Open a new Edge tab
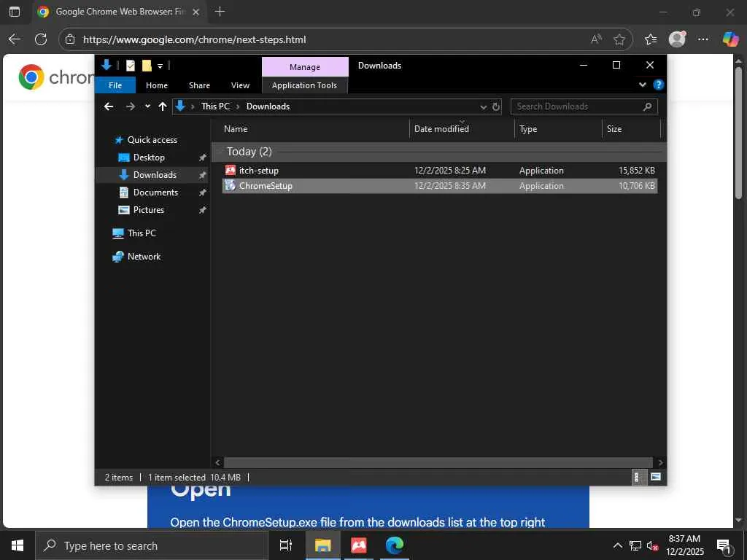Screen dimensions: 747x560 click(220, 12)
